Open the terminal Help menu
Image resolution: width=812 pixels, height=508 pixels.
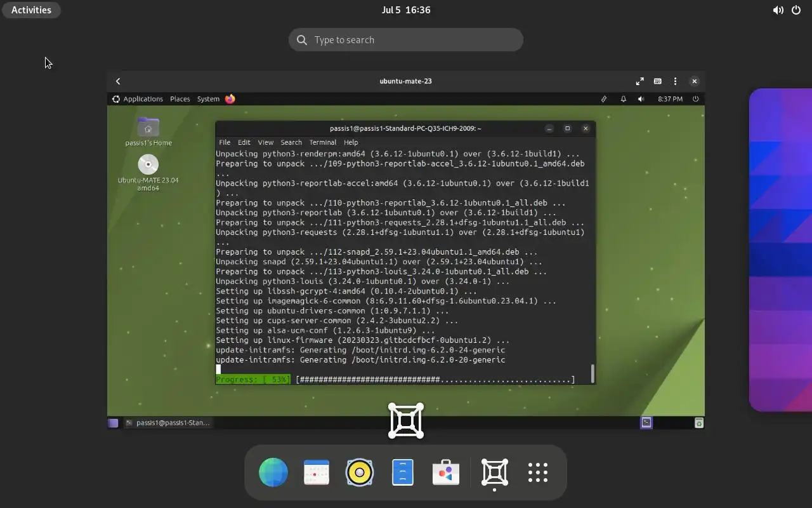tap(351, 142)
